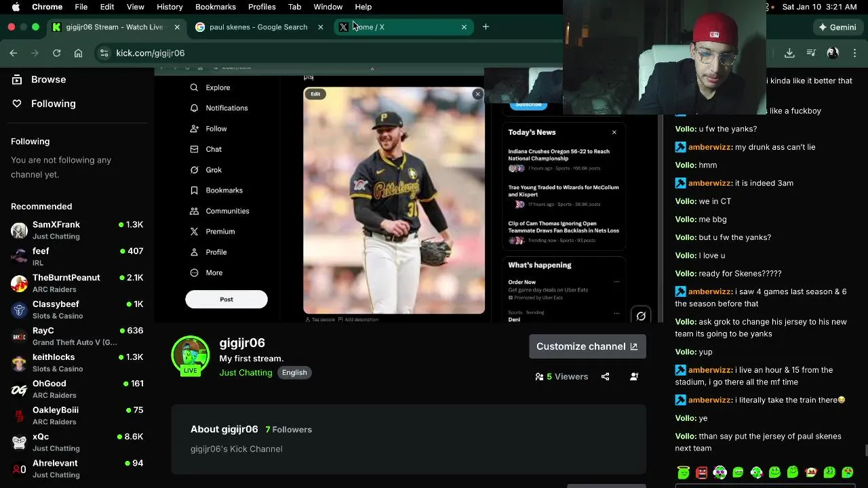This screenshot has height=488, width=868.
Task: Open Ahrelevant recommended channel
Action: (77, 468)
